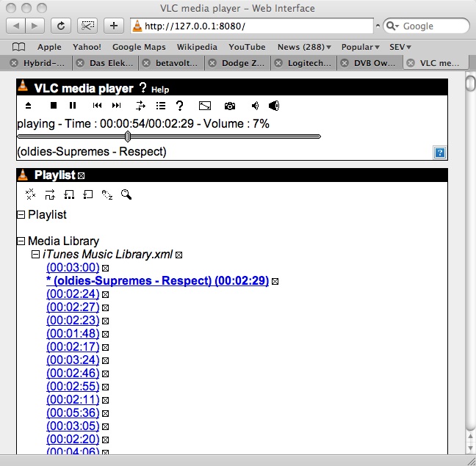Viewport: 476px width, 466px height.
Task: Click the web clip scissors button
Action: pyautogui.click(x=87, y=26)
